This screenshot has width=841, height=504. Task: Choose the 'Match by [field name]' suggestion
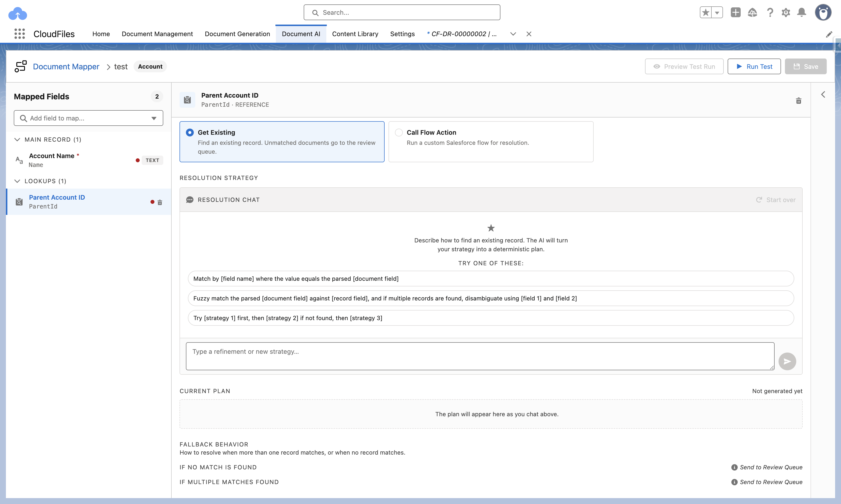491,279
